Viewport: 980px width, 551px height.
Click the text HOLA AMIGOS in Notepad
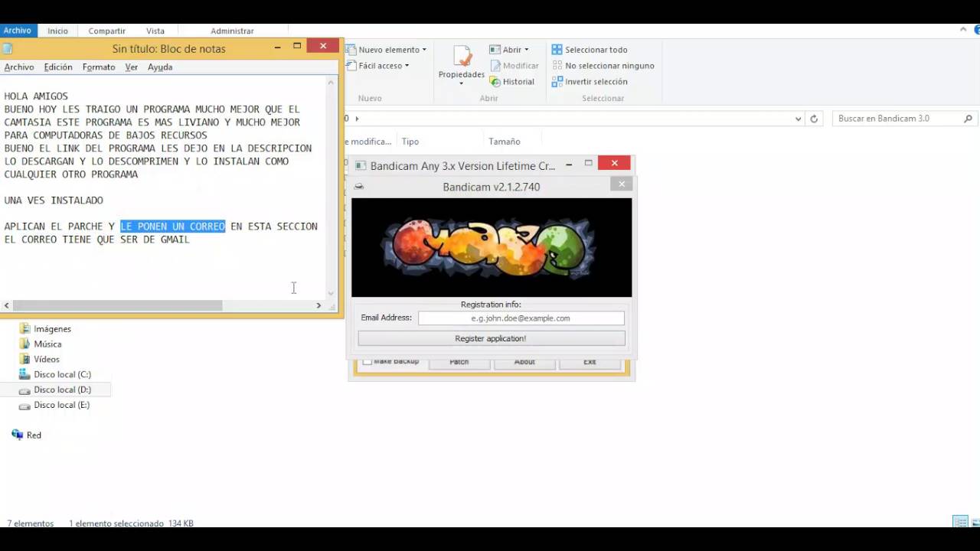pos(36,96)
